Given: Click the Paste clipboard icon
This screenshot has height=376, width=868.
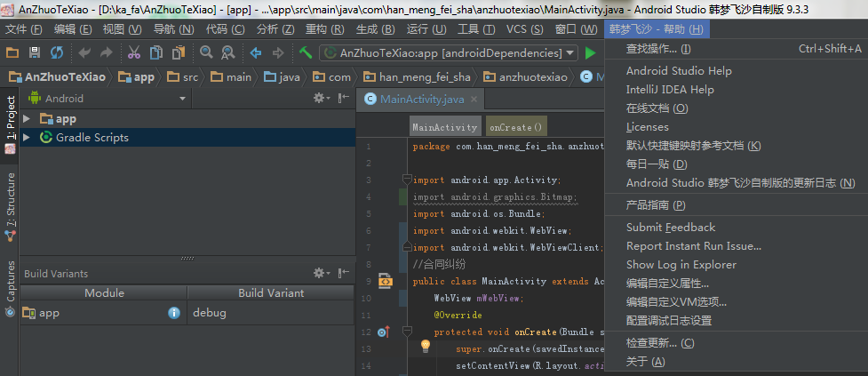Looking at the screenshot, I should pos(179,53).
